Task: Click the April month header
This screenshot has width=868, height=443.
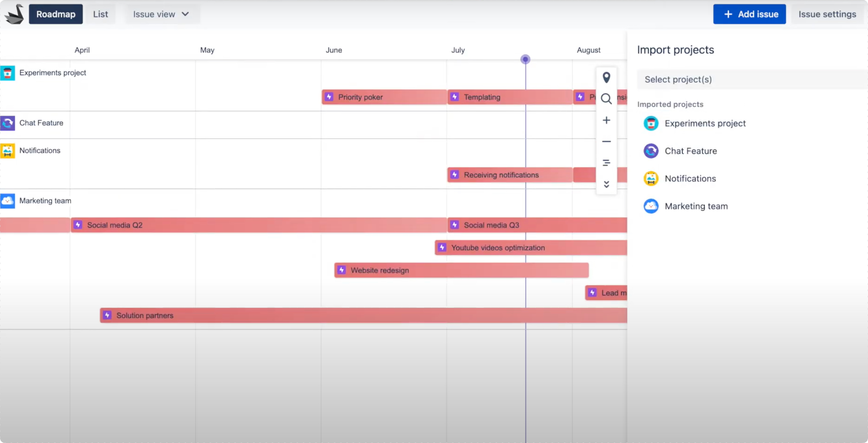Action: 82,50
